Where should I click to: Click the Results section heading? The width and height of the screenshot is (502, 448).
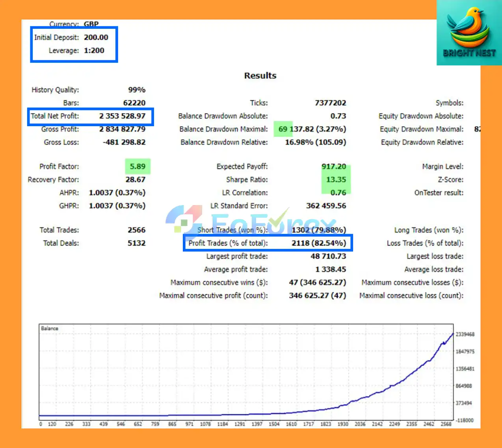pyautogui.click(x=260, y=75)
